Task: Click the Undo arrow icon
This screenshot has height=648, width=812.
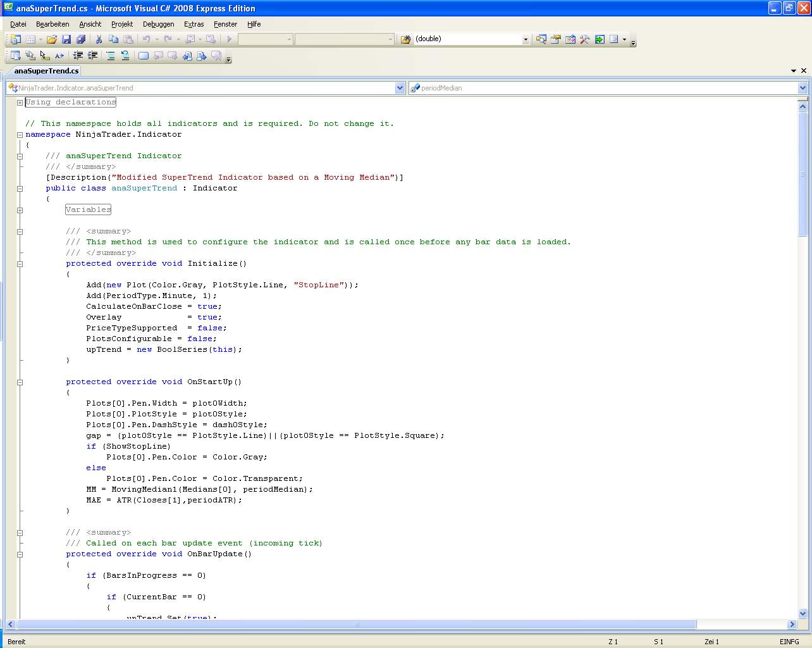Action: (147, 39)
